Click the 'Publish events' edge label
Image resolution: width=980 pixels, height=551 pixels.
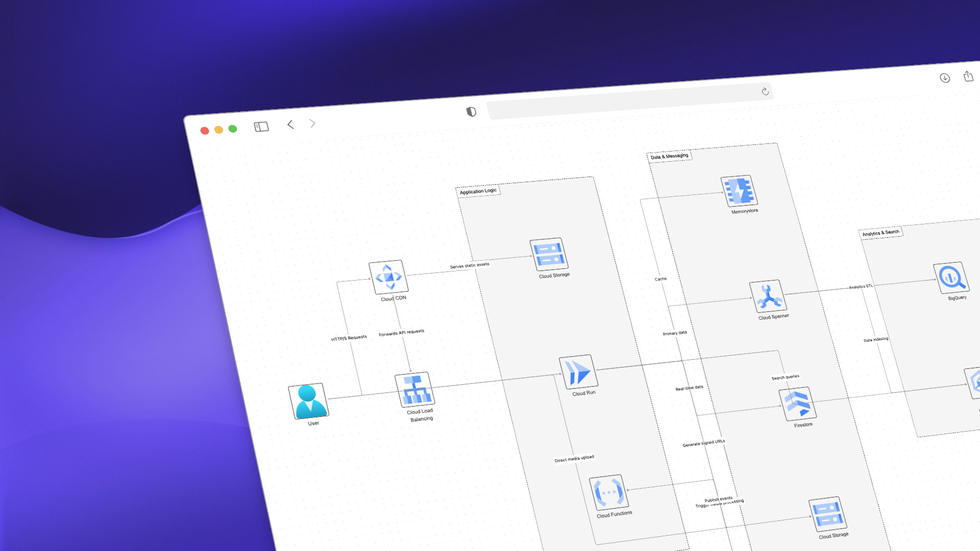pyautogui.click(x=719, y=499)
